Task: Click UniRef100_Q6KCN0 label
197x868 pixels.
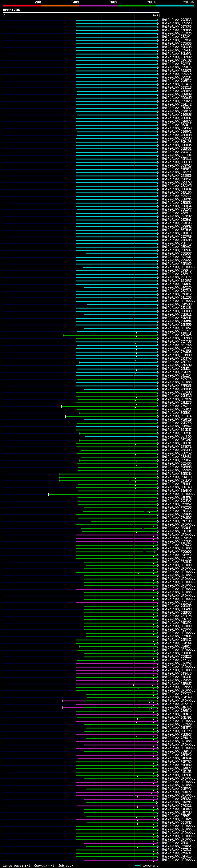Action: (x=177, y=199)
